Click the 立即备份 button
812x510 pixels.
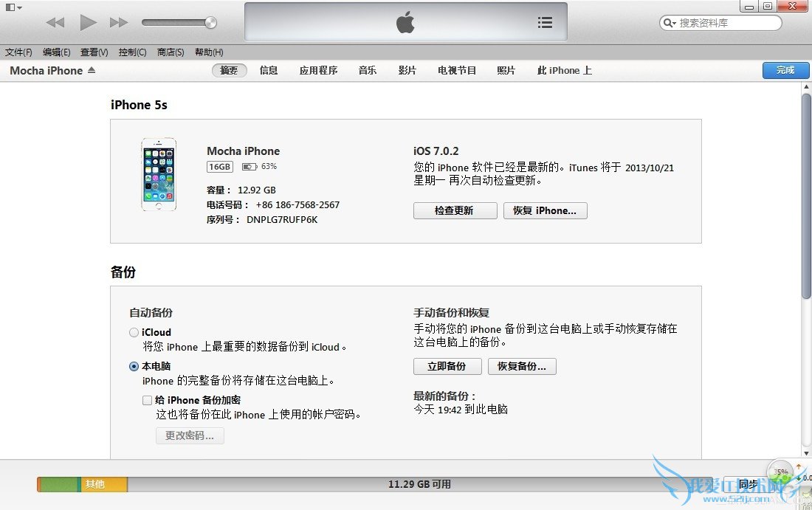click(447, 367)
